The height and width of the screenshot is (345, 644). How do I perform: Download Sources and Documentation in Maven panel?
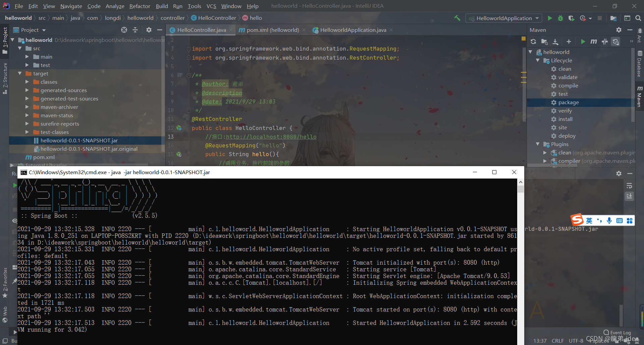[x=555, y=42]
